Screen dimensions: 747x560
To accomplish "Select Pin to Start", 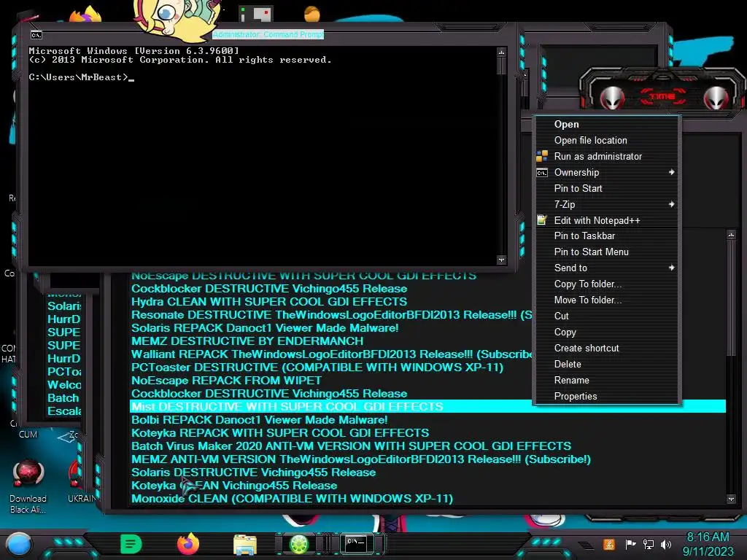I will (x=607, y=189).
